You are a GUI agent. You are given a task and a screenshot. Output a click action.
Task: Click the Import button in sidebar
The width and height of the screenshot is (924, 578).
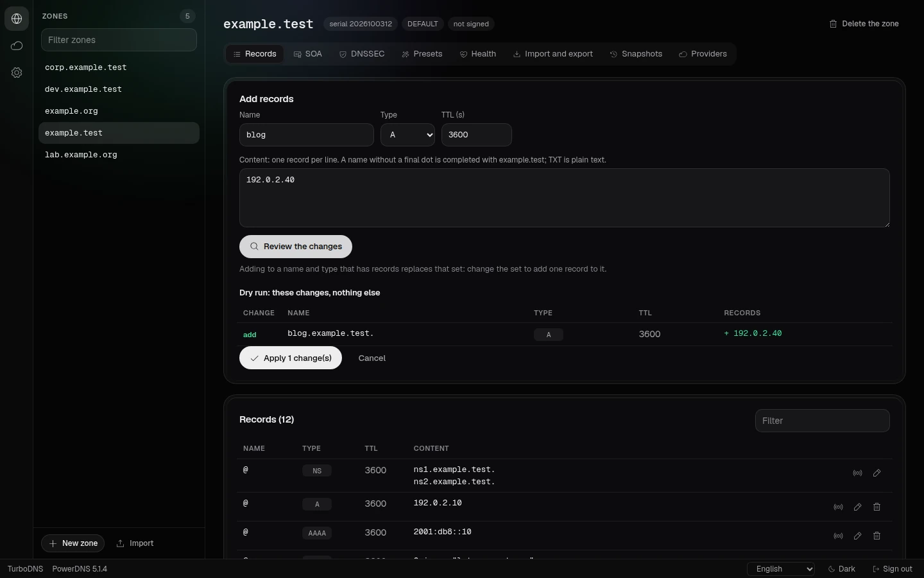(x=135, y=543)
